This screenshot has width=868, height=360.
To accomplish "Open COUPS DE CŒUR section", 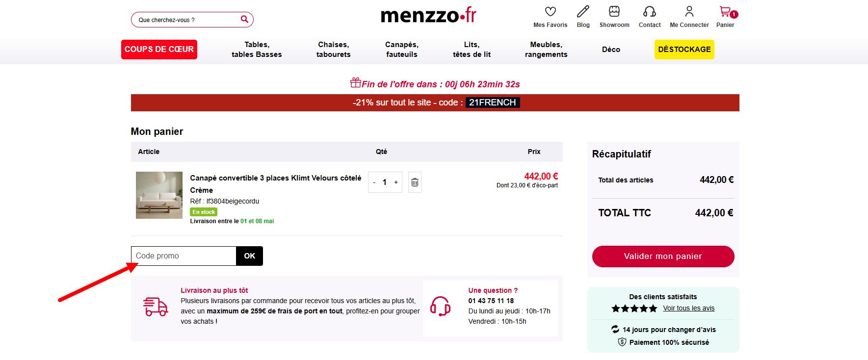I will (x=159, y=50).
